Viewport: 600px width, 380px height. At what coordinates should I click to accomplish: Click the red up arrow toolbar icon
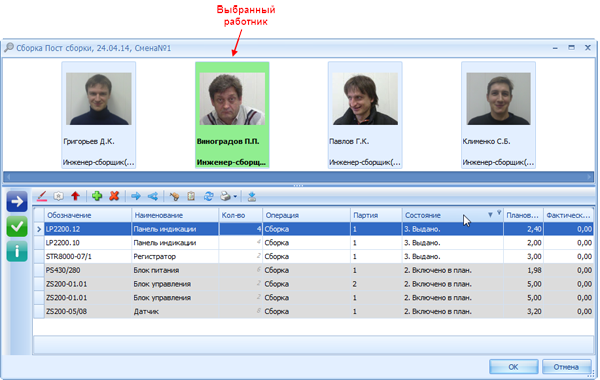[75, 196]
